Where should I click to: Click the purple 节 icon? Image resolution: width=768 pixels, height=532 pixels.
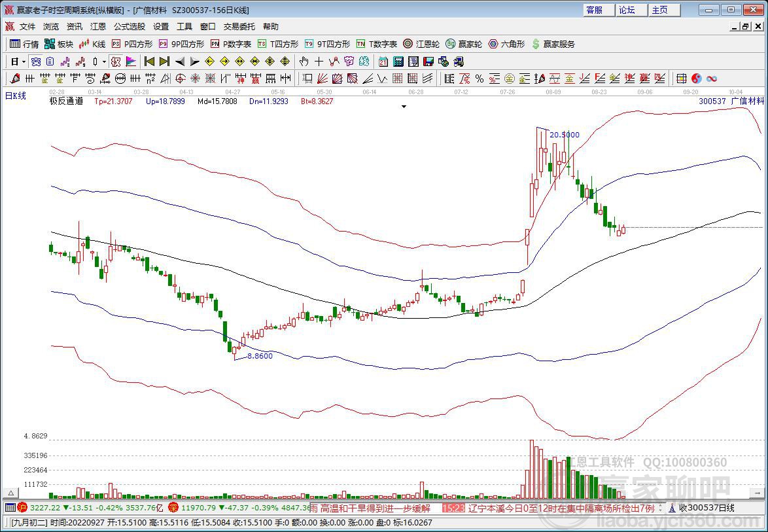click(349, 62)
